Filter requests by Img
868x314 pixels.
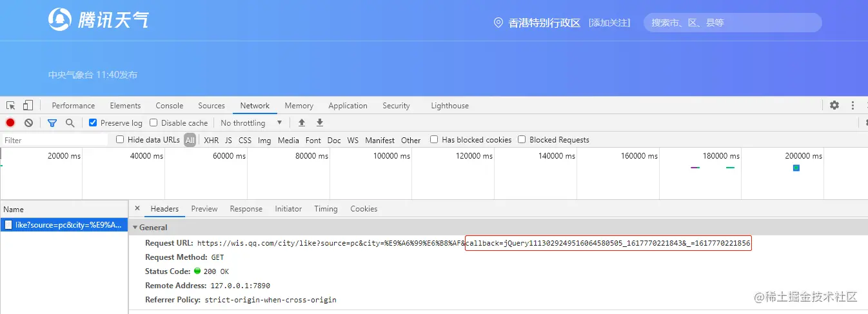click(264, 140)
